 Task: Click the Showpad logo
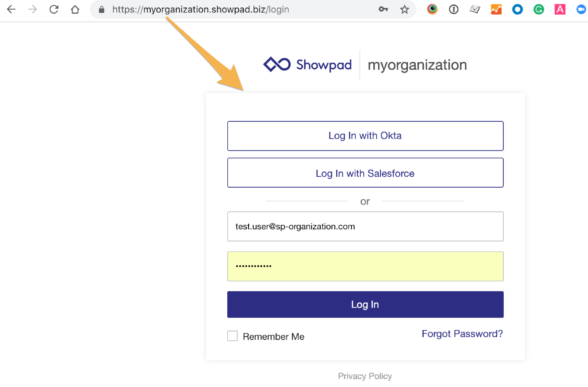308,65
